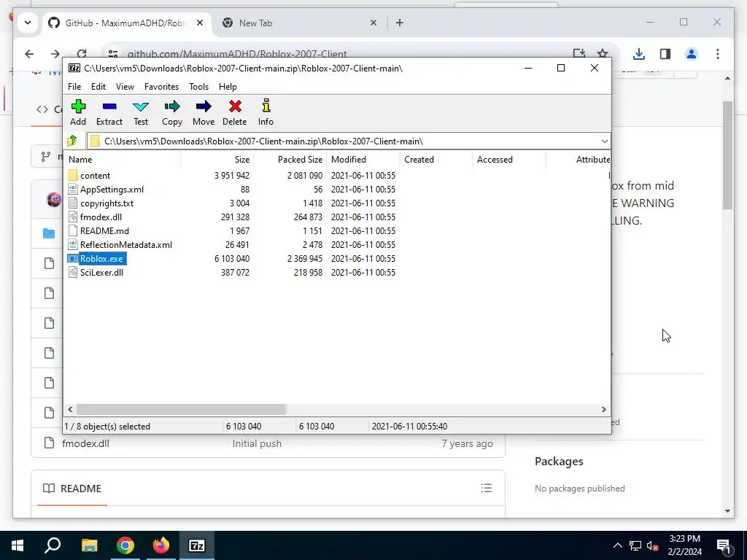Bookmark this page with the star
Image resolution: width=747 pixels, height=560 pixels.
pyautogui.click(x=603, y=54)
